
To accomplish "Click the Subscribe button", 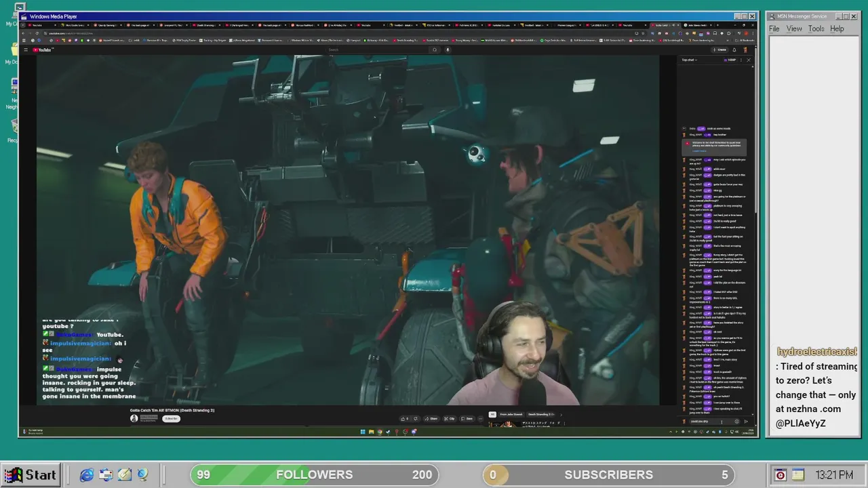I will tap(171, 418).
